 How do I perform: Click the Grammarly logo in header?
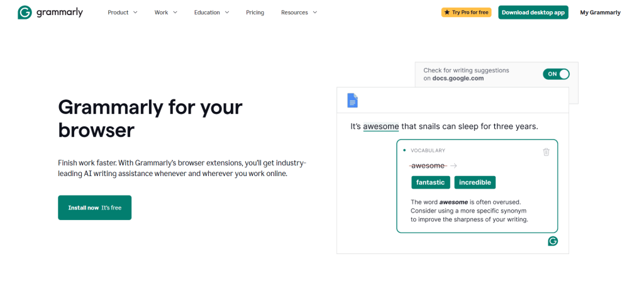[50, 13]
